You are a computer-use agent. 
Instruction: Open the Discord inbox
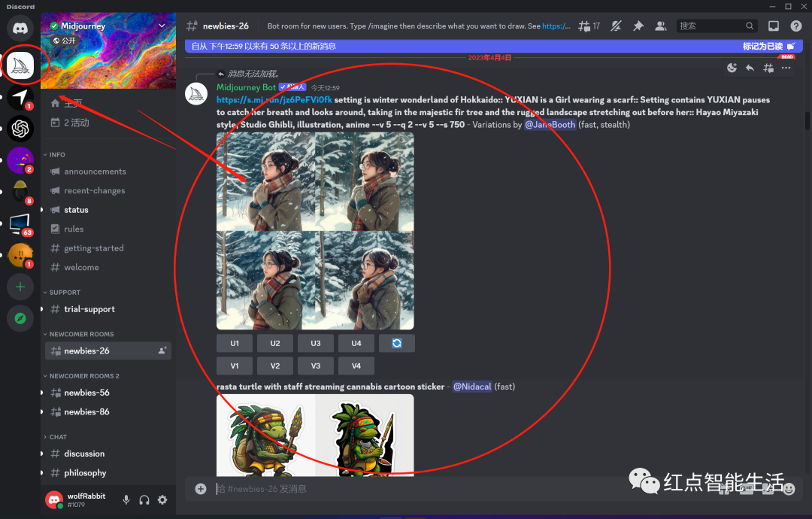[773, 25]
